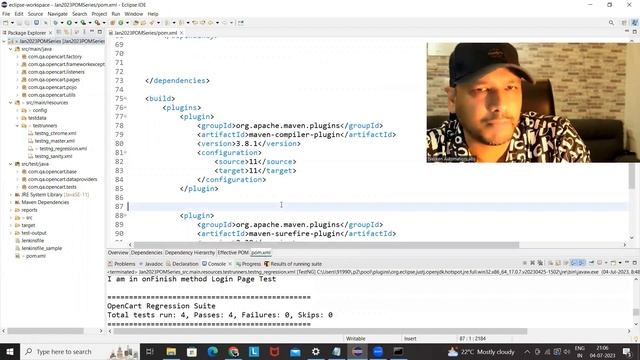Click the Java perspective icon at top right

pyautogui.click(x=634, y=23)
